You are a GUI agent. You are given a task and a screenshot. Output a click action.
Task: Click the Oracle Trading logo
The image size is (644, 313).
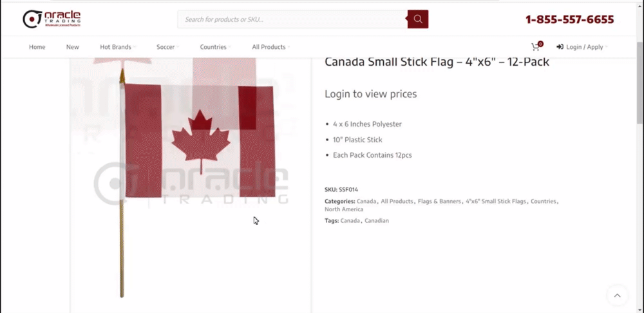tap(52, 19)
